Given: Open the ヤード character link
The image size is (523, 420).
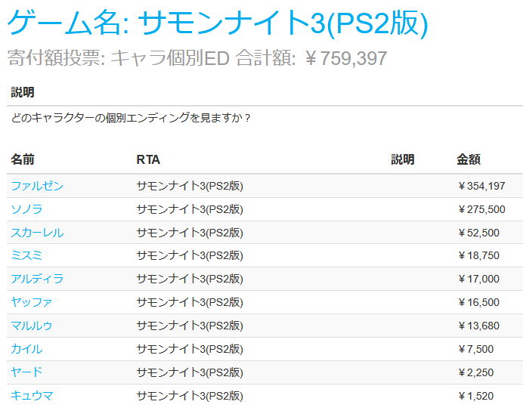Looking at the screenshot, I should point(26,372).
